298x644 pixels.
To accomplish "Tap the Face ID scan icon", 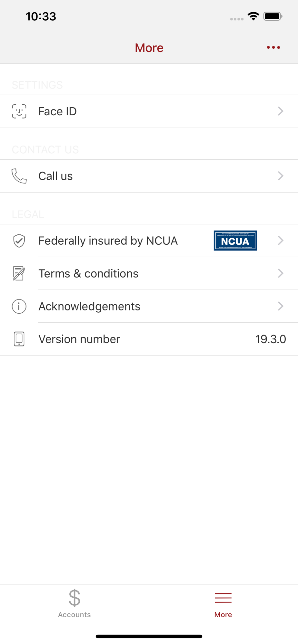I will [x=19, y=111].
